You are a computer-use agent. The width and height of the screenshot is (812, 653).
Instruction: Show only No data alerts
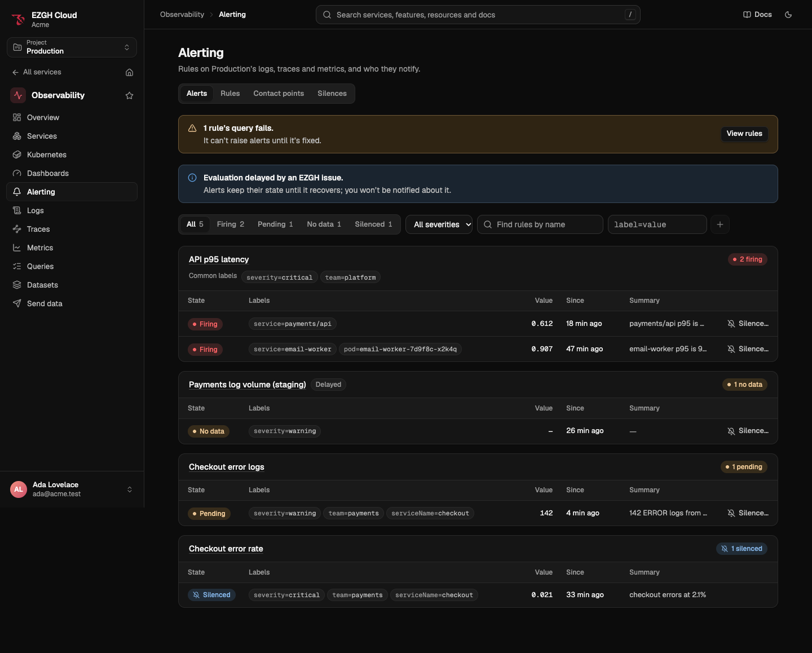tap(324, 224)
